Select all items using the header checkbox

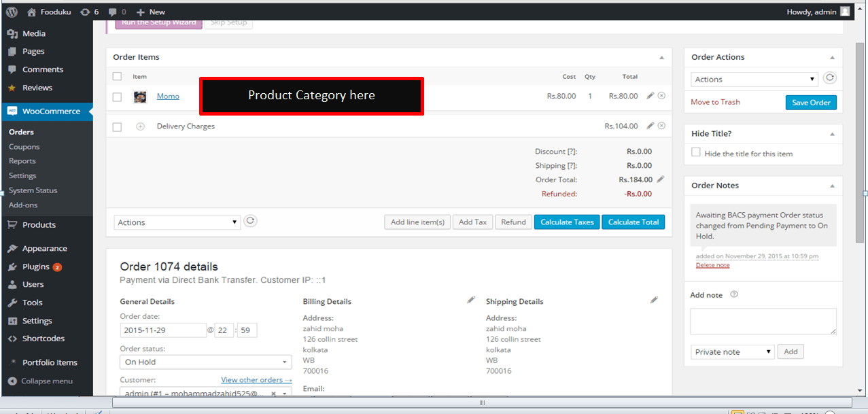click(x=116, y=76)
